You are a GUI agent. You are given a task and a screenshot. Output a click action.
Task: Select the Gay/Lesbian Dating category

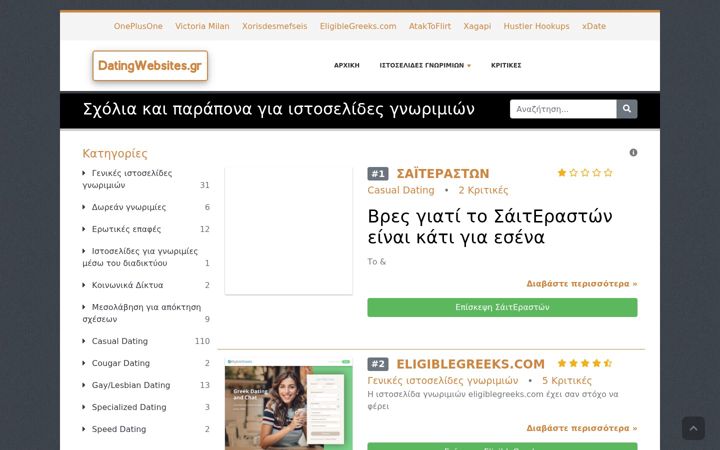(130, 385)
